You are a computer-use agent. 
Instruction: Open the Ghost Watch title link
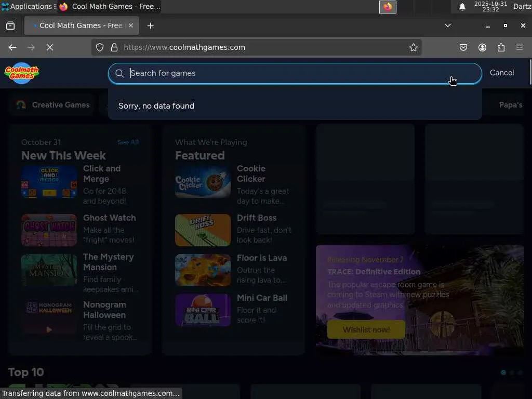coord(109,218)
